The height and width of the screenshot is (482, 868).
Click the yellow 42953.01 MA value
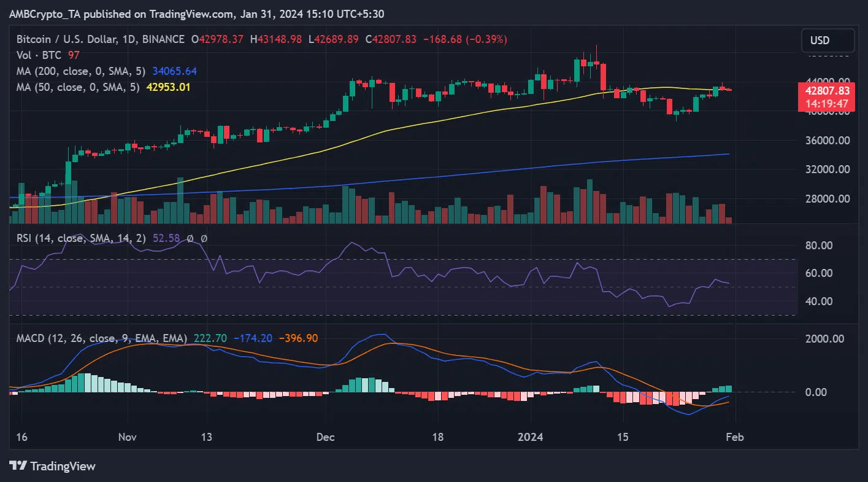pyautogui.click(x=168, y=87)
